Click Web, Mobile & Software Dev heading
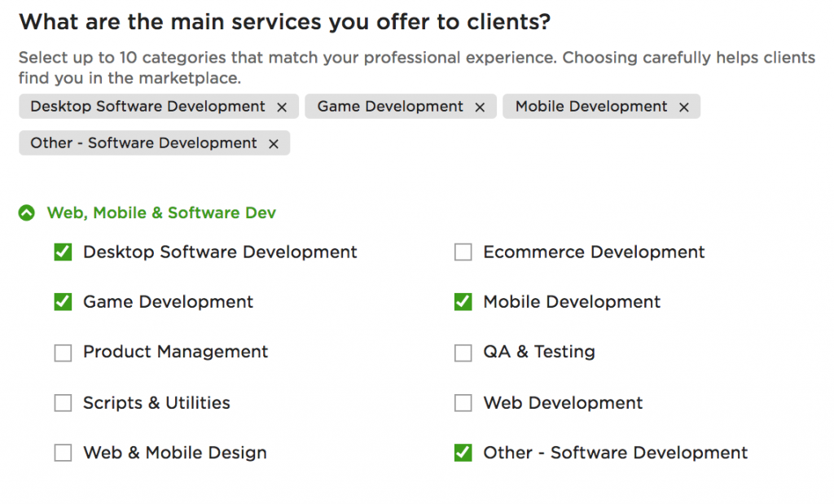This screenshot has height=504, width=834. (161, 213)
